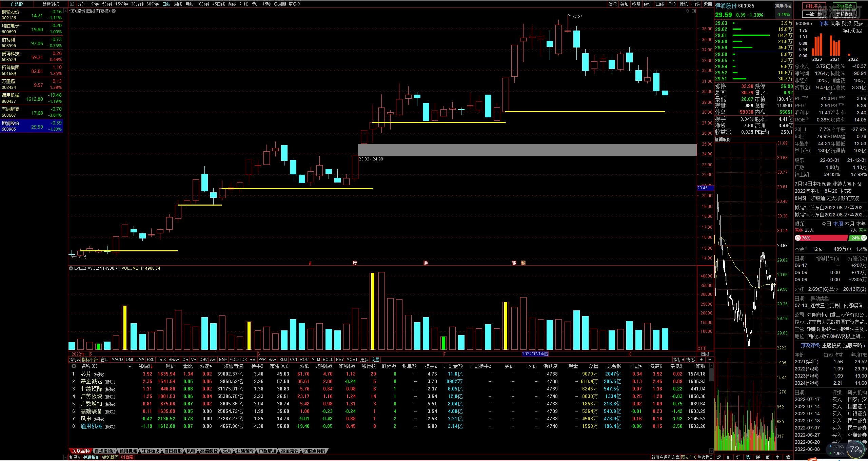Viewport: 868px width, 461px height.
Task: Click the round icon beside LXLZ2 indicator label
Action: tap(71, 268)
